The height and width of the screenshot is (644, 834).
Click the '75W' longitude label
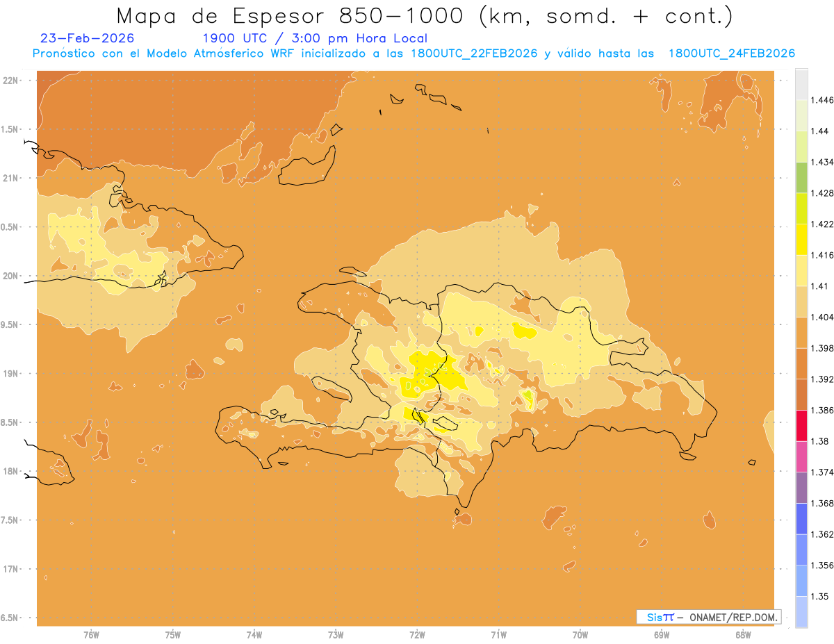[x=172, y=635]
